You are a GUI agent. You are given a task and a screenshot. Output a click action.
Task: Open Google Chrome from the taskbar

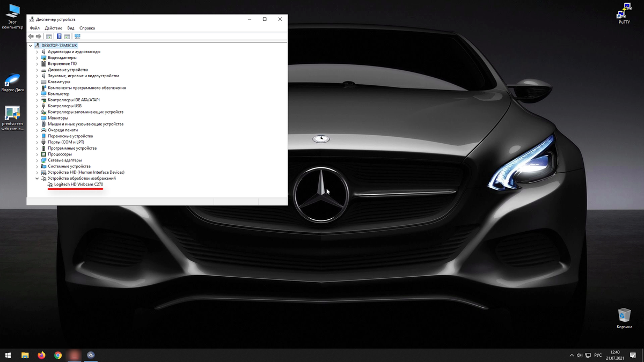pos(57,355)
